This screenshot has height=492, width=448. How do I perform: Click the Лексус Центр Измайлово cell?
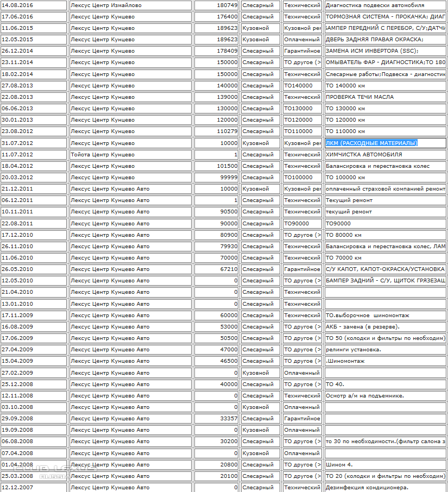pos(130,5)
